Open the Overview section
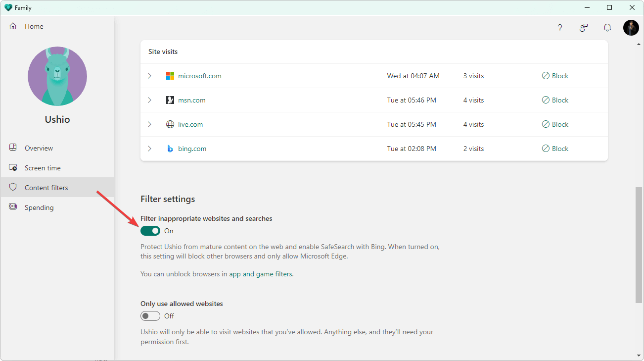This screenshot has height=361, width=644. (57, 148)
